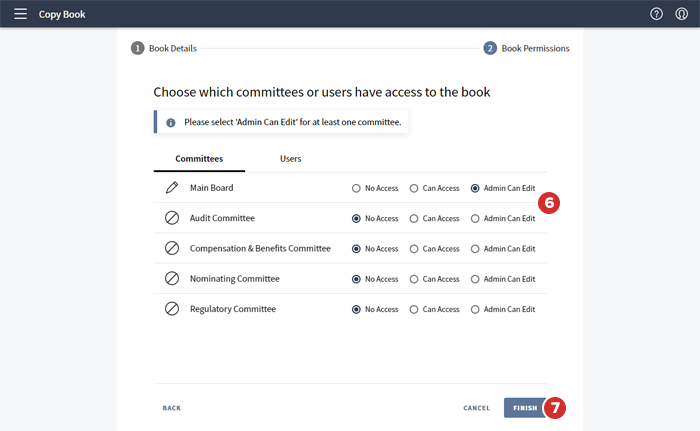Click the pencil icon beside Main Board

tap(172, 187)
